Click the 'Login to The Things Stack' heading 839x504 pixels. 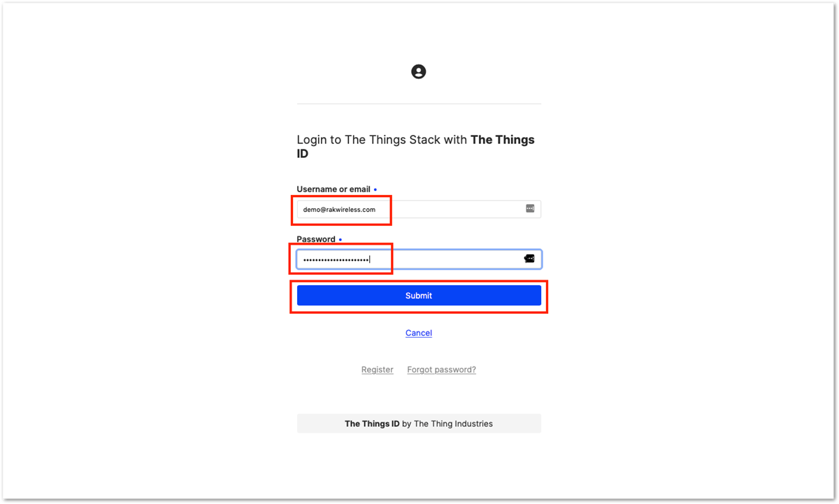(416, 147)
